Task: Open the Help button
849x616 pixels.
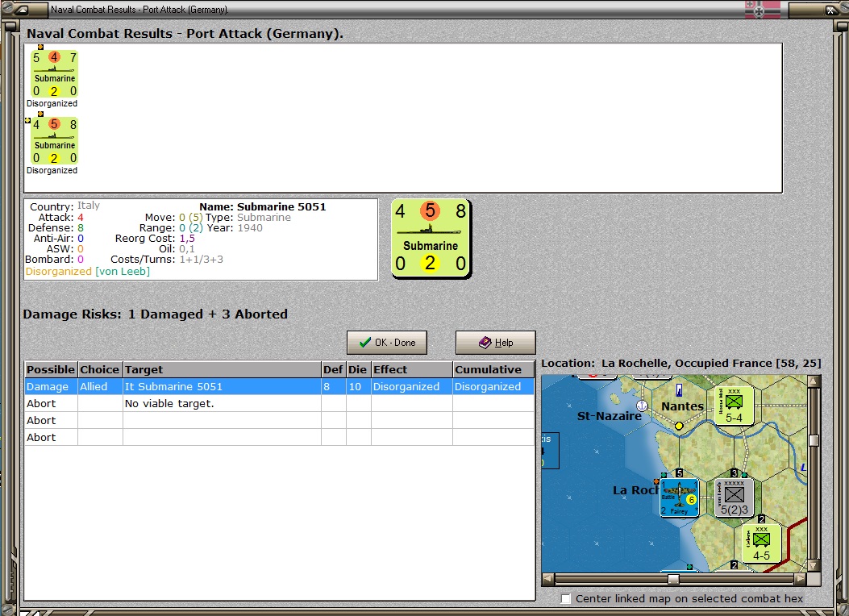Action: click(x=495, y=343)
